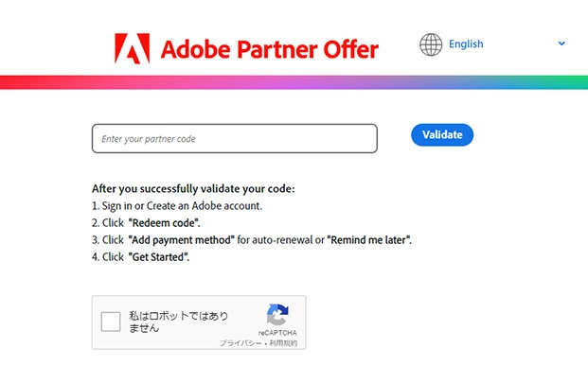Click the Validate button
The height and width of the screenshot is (365, 588).
pyautogui.click(x=442, y=135)
